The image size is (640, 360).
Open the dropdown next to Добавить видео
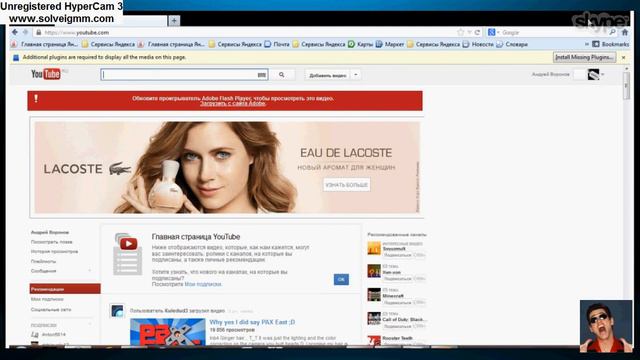[x=356, y=75]
